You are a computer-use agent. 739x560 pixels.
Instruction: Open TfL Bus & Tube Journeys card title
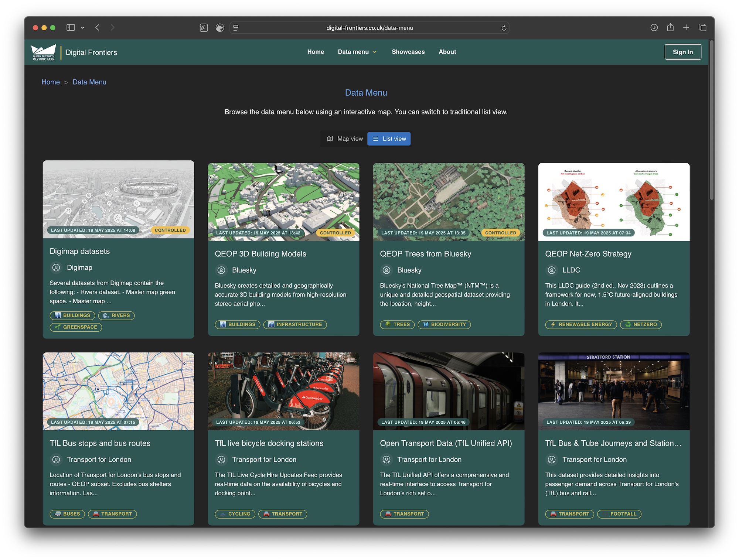click(x=613, y=443)
